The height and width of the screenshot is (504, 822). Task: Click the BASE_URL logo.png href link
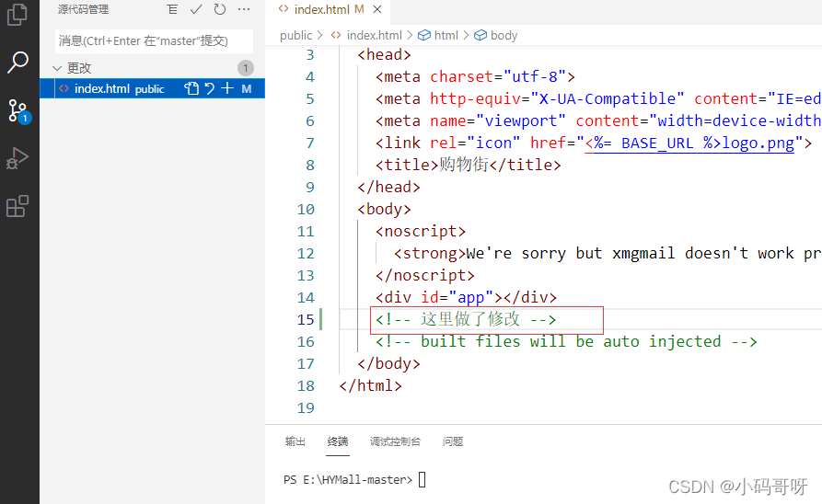(689, 143)
